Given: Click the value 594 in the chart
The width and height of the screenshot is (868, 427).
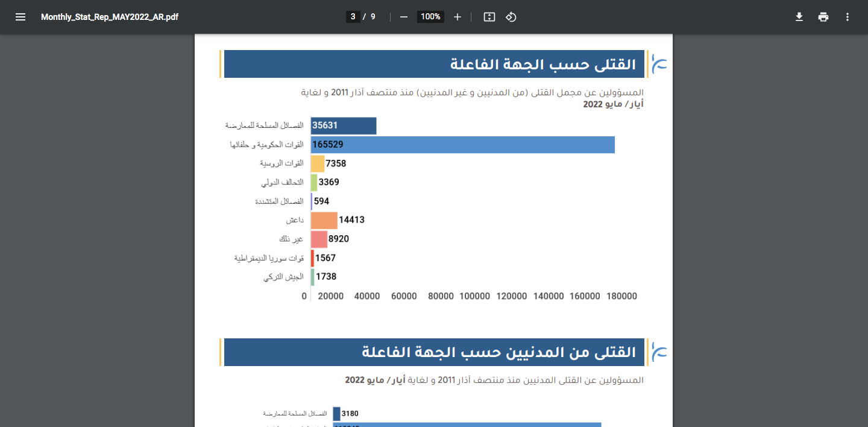Looking at the screenshot, I should [321, 201].
